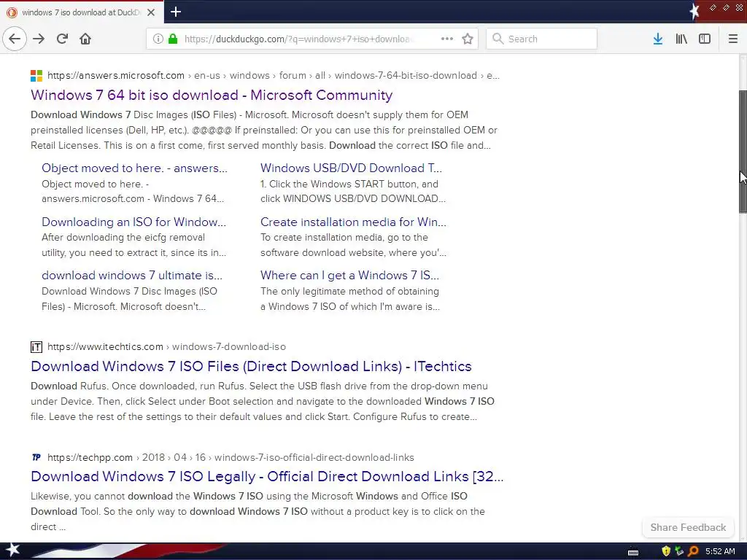Screen dimensions: 747x560
Task: Click the 5:52 AM clock
Action: (x=720, y=551)
